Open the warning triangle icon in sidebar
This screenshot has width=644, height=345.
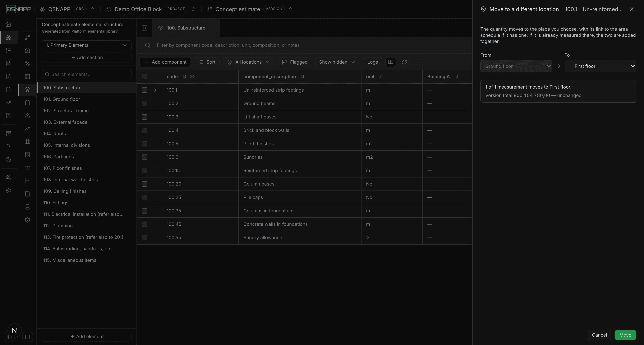click(27, 116)
